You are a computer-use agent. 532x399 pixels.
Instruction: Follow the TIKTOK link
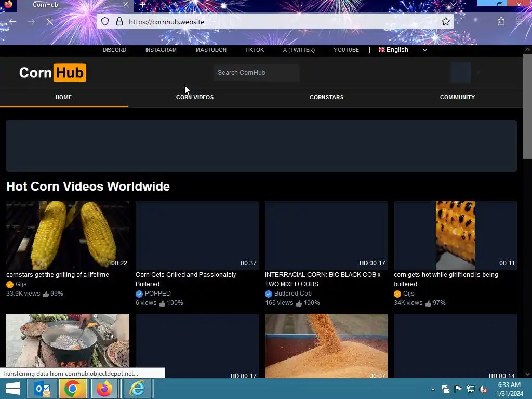(x=255, y=50)
